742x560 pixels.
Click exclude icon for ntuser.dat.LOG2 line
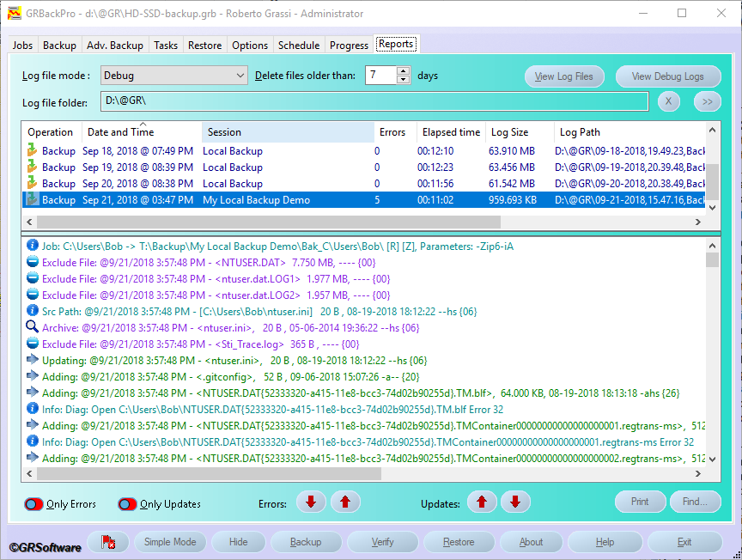[x=32, y=295]
